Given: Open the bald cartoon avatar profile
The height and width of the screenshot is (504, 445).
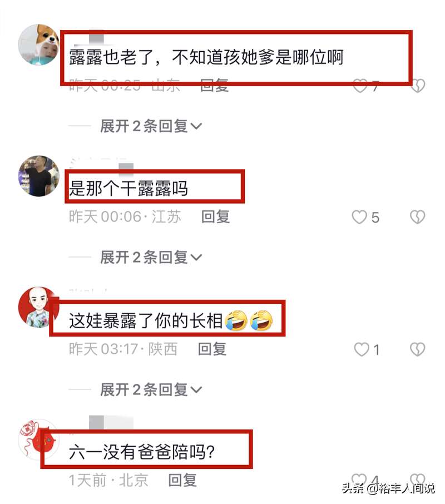Looking at the screenshot, I should pos(38,307).
